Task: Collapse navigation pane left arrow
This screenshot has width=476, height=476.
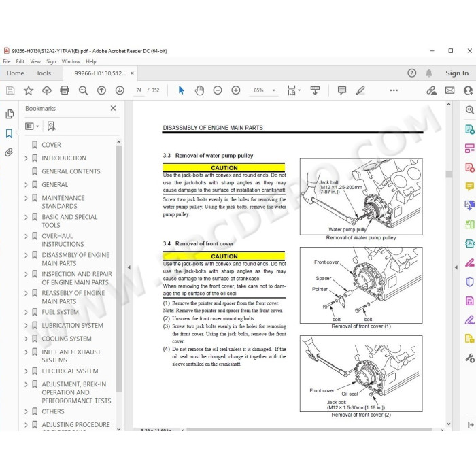Action: pyautogui.click(x=129, y=267)
